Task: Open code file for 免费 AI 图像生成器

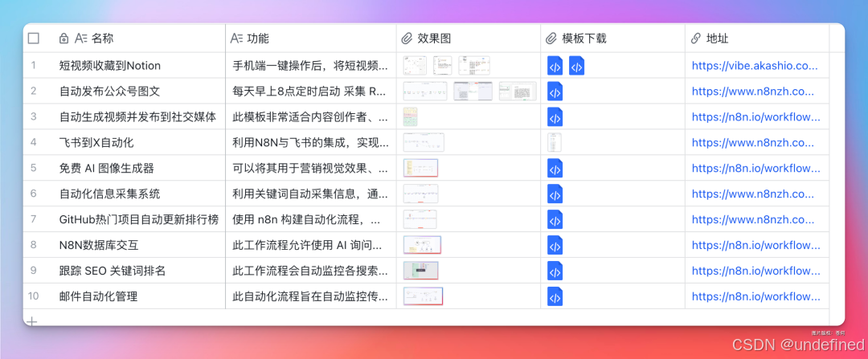Action: (x=555, y=168)
